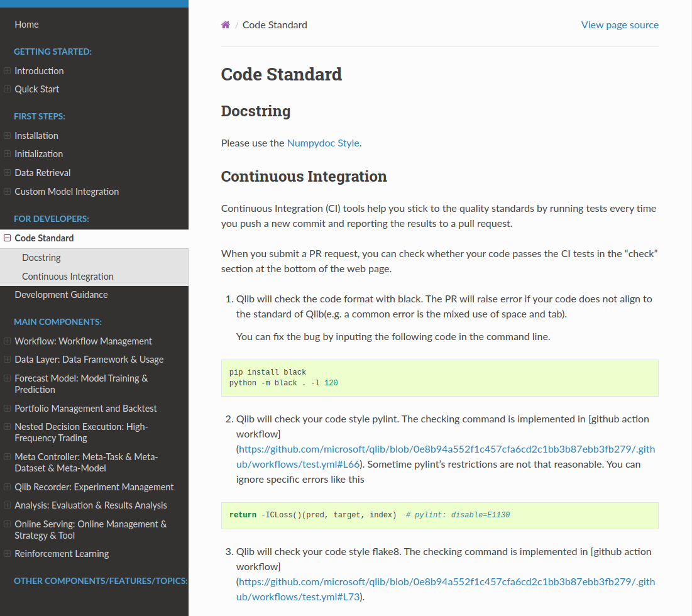
Task: Collapse the Code Standard section
Action: [x=7, y=238]
